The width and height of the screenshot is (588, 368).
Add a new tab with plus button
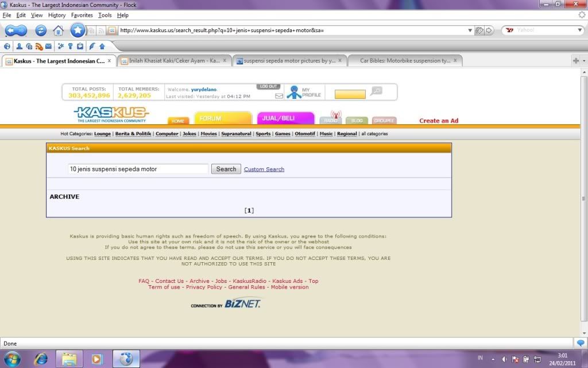[575, 60]
